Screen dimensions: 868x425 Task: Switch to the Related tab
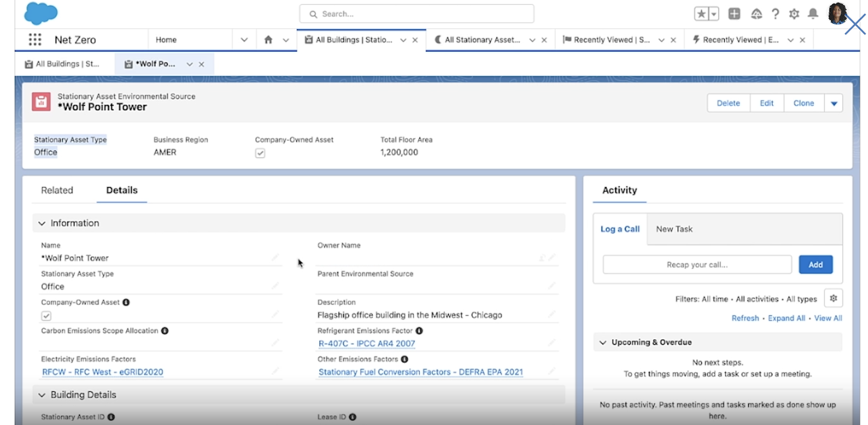(x=57, y=190)
